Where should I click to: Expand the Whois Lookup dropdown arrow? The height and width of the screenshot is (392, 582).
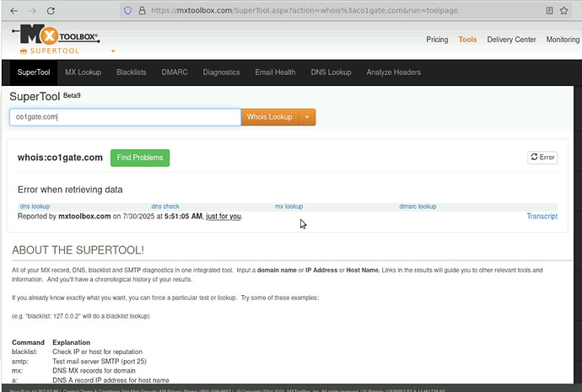point(308,117)
